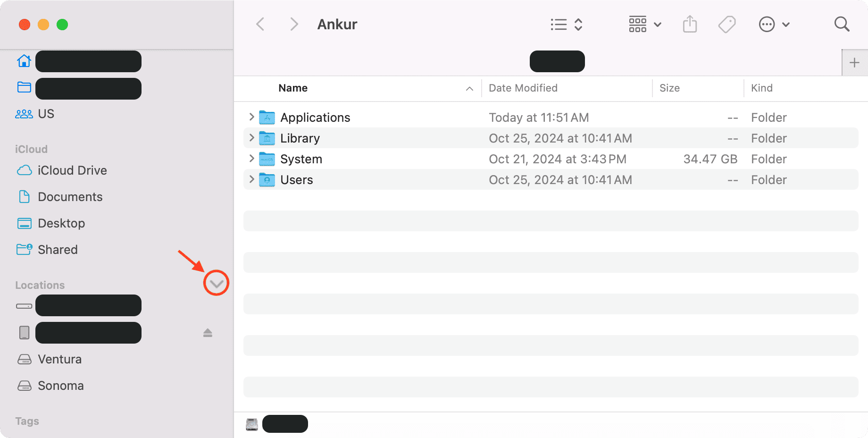
Task: Select iCloud Drive in the sidebar
Action: [x=73, y=170]
